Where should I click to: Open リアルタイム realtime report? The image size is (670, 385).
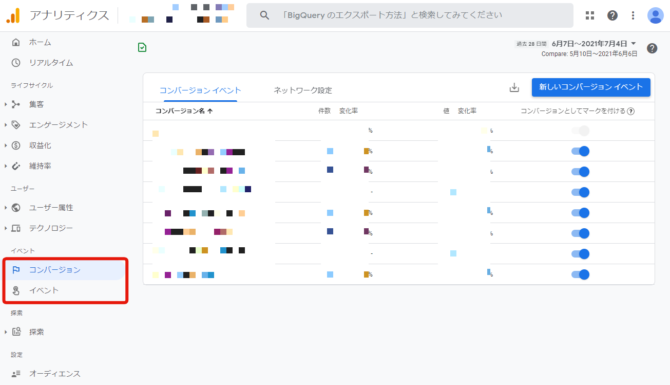[50, 63]
